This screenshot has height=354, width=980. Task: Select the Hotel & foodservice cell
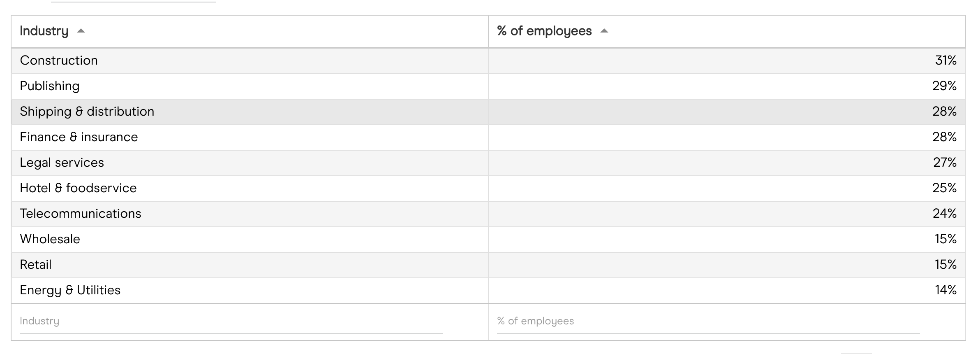coord(78,188)
